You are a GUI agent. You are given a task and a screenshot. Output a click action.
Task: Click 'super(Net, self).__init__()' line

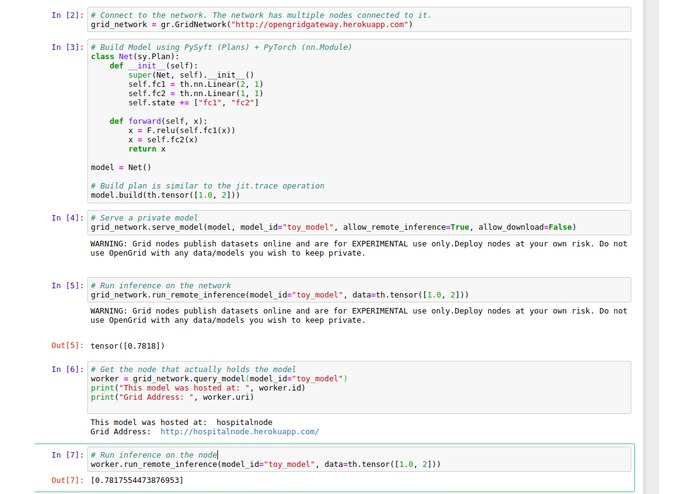pos(191,75)
